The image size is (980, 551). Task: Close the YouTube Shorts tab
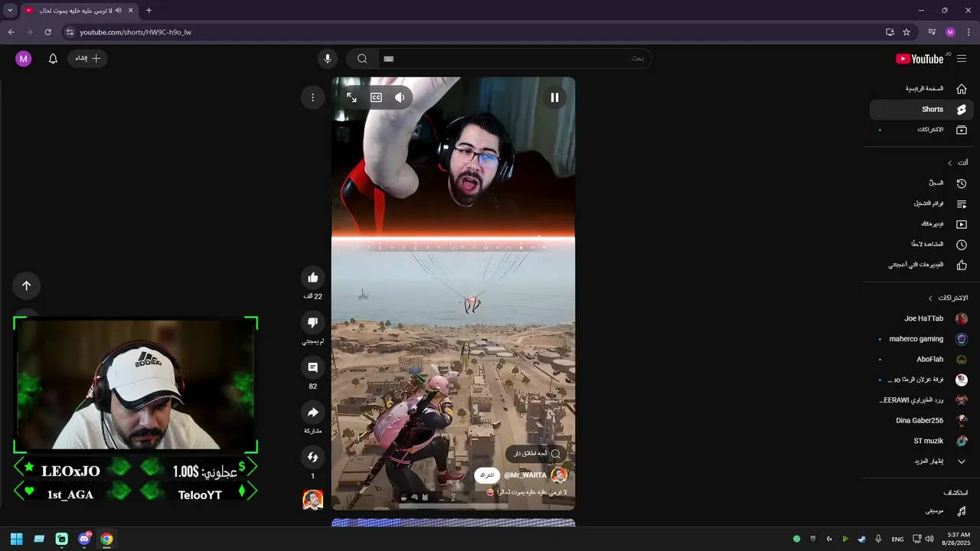point(130,11)
